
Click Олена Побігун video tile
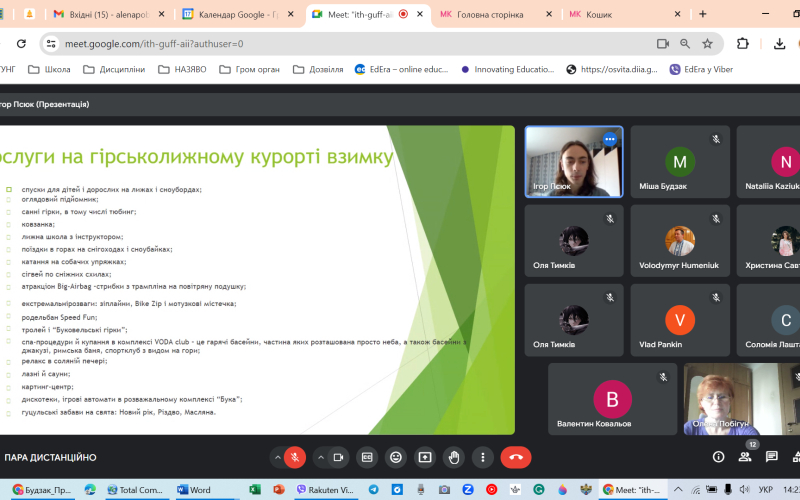click(742, 399)
